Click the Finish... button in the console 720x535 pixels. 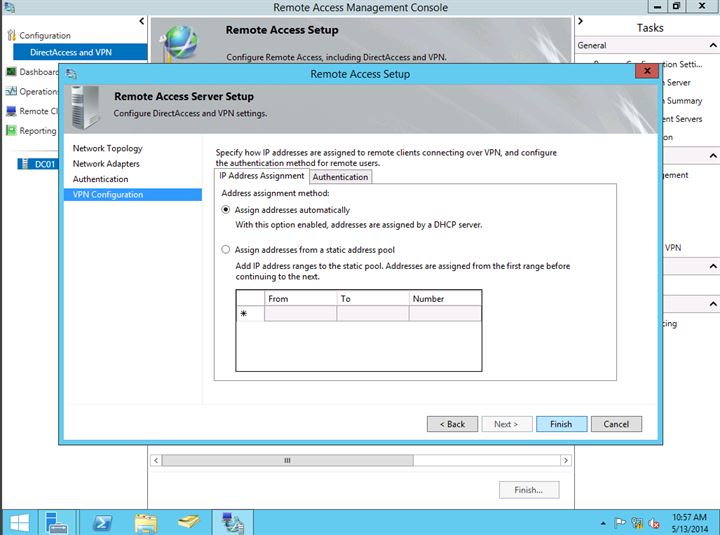point(529,490)
